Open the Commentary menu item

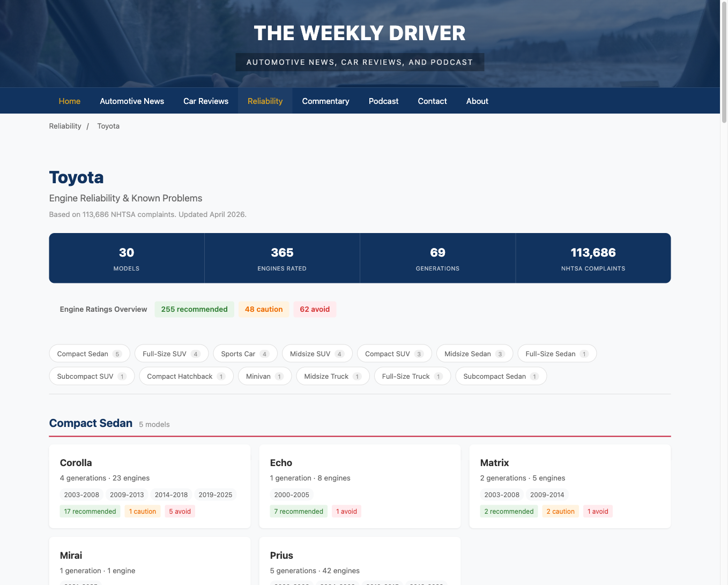point(325,101)
